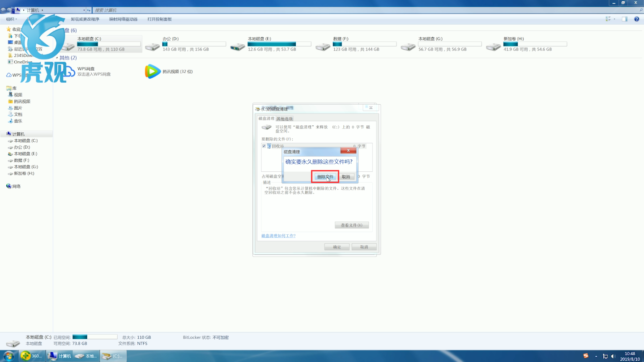The image size is (644, 362).
Task: Click 映射网络驱动器 in the toolbar
Action: 124,19
